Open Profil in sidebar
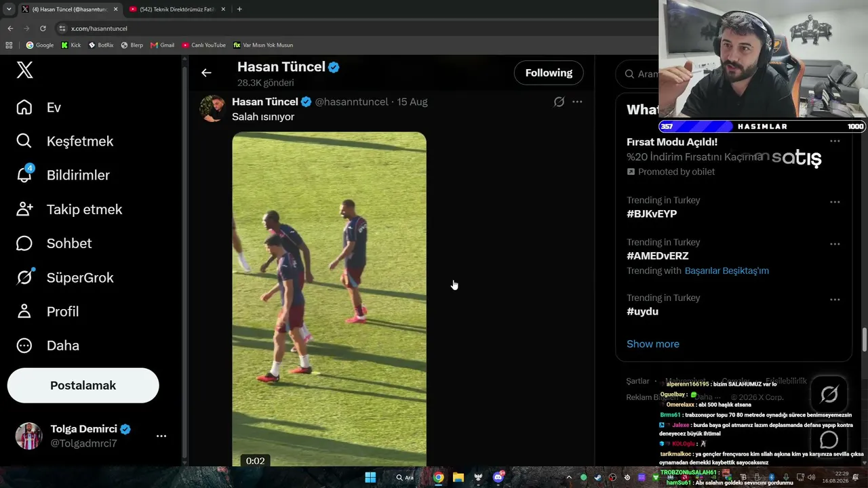868x488 pixels. point(47,312)
